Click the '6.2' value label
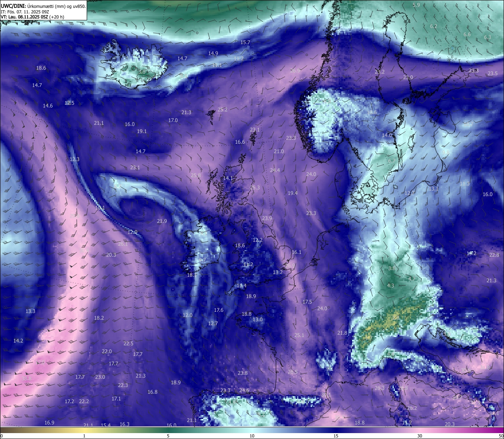The width and height of the screenshot is (504, 439). click(434, 26)
